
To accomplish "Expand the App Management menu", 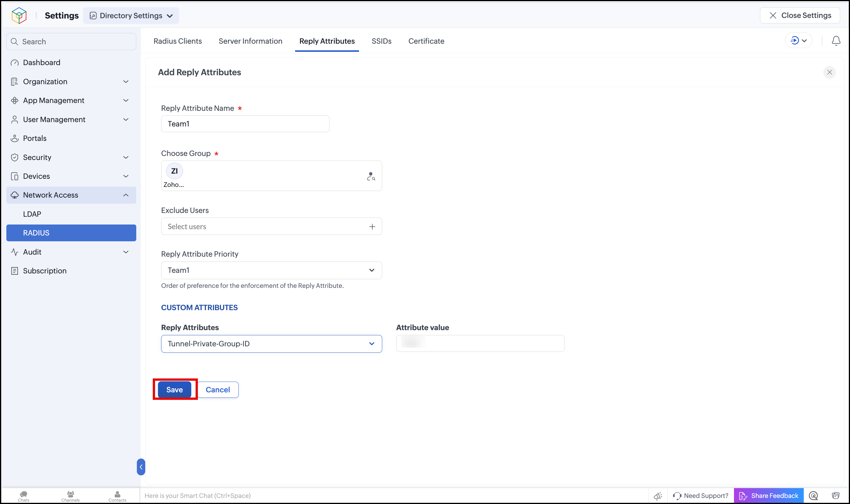I will [126, 100].
